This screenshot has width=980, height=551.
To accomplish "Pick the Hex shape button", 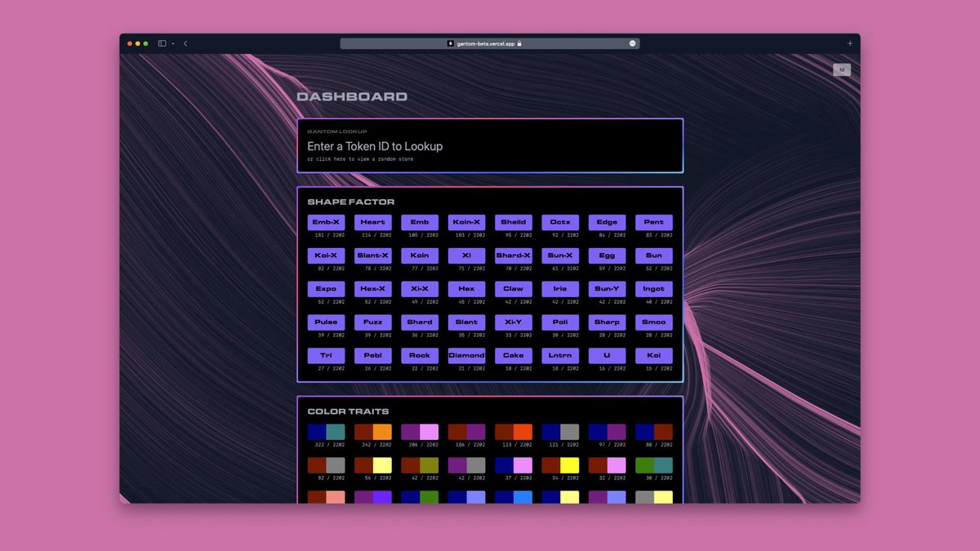I will [466, 289].
